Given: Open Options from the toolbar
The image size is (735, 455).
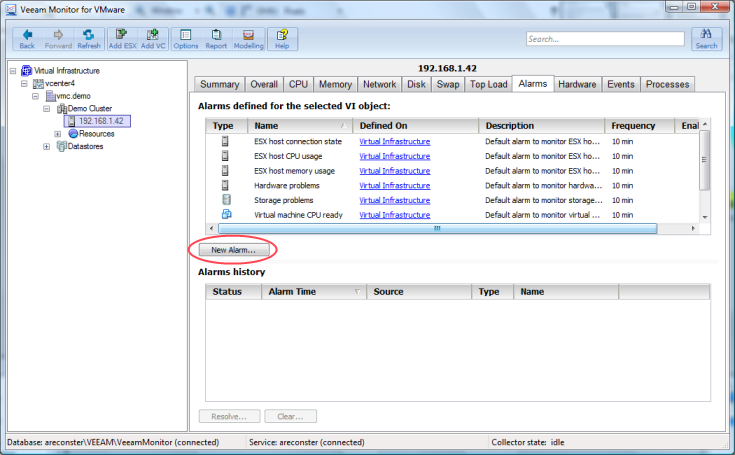Looking at the screenshot, I should [x=186, y=39].
